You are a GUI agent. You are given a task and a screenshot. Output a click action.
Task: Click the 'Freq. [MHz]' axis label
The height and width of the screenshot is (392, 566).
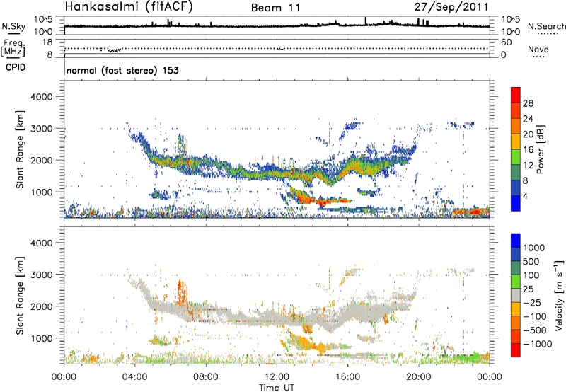pos(13,47)
